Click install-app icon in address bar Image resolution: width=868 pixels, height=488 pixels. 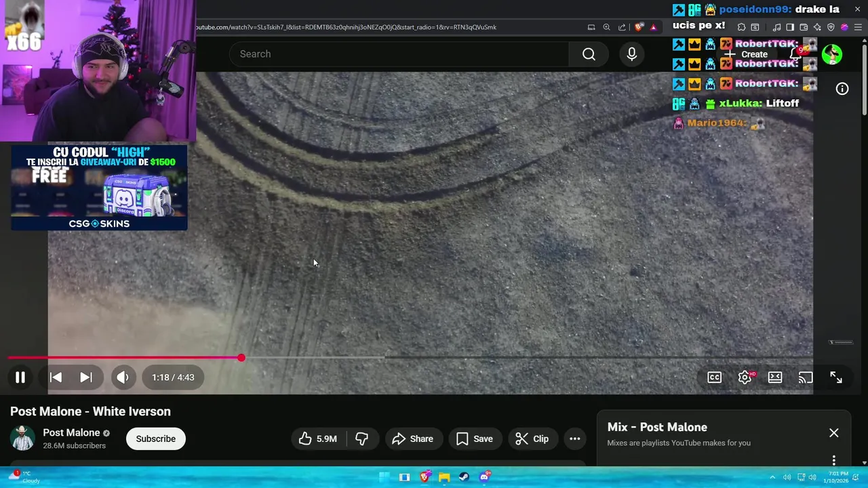click(x=591, y=27)
